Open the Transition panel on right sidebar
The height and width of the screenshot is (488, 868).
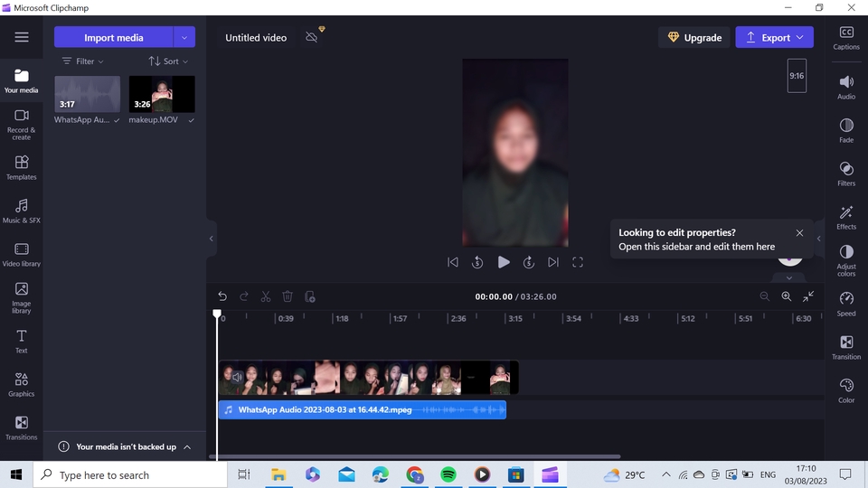(x=846, y=347)
